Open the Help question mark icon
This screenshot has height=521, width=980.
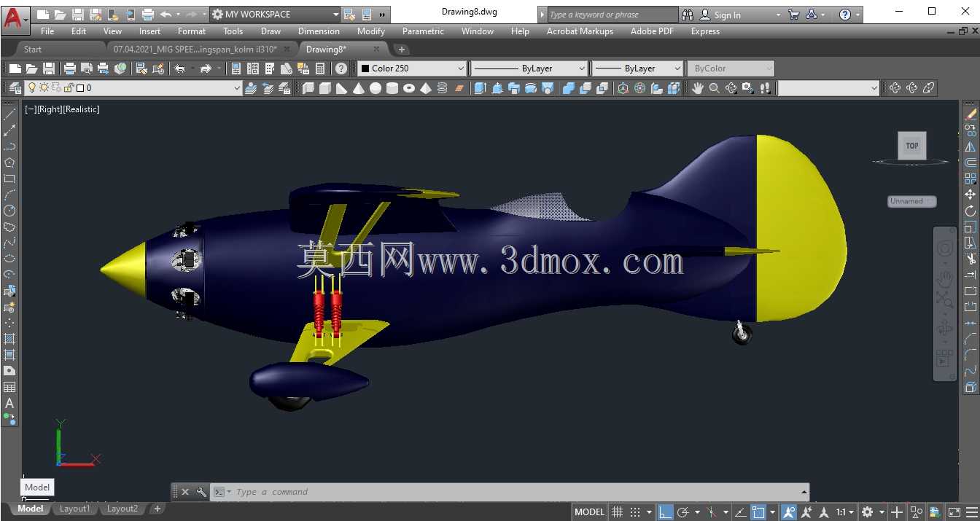[x=341, y=68]
